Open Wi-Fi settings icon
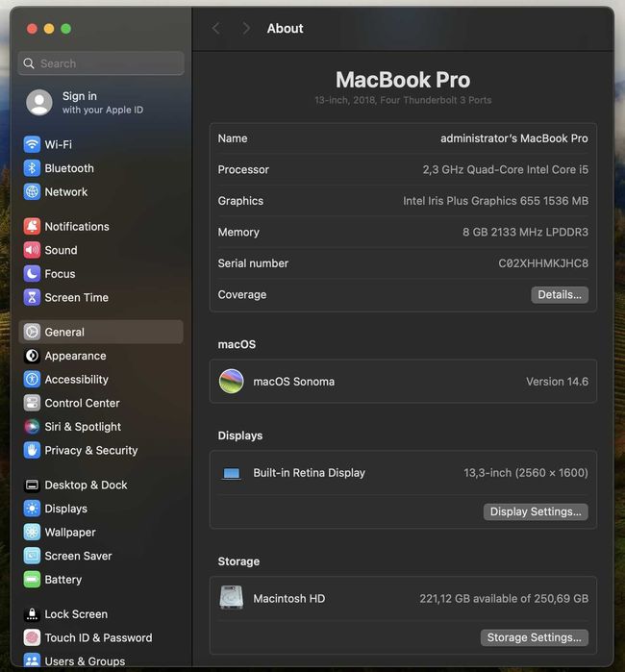The width and height of the screenshot is (625, 672). point(32,144)
